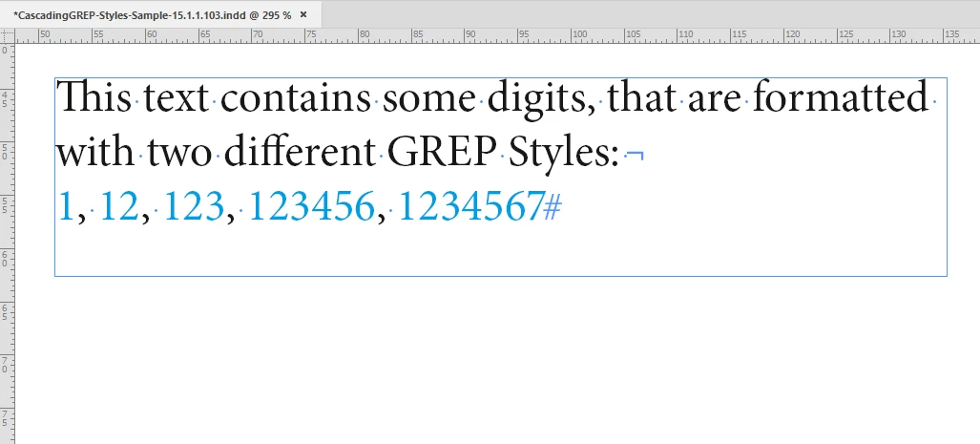The height and width of the screenshot is (444, 980).
Task: Click the word "some" in first line
Action: coord(428,100)
